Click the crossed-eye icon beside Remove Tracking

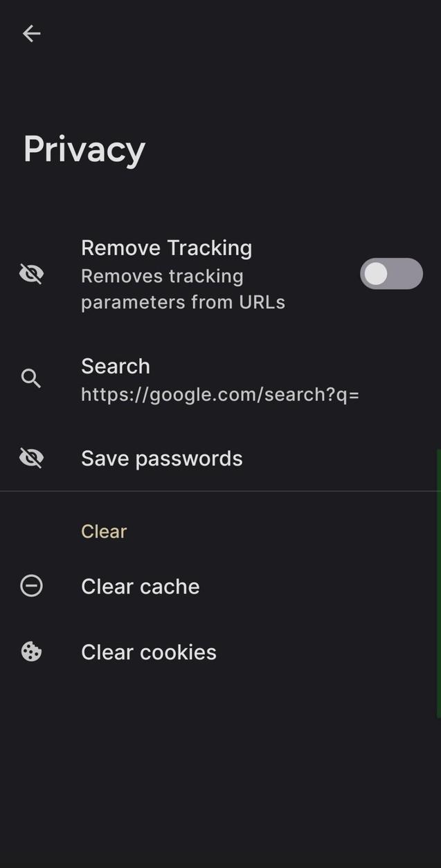pyautogui.click(x=31, y=274)
